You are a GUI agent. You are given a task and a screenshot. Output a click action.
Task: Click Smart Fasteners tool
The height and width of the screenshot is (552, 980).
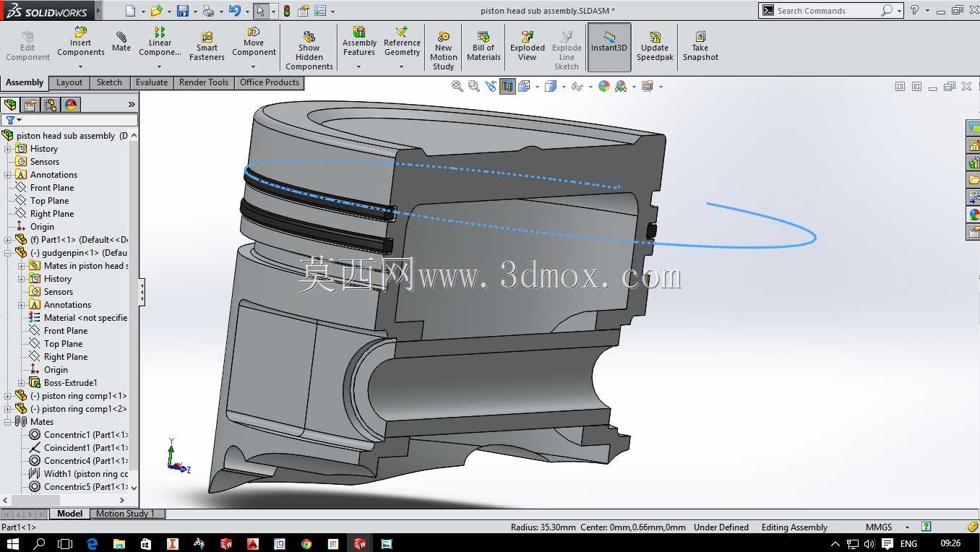[x=207, y=46]
